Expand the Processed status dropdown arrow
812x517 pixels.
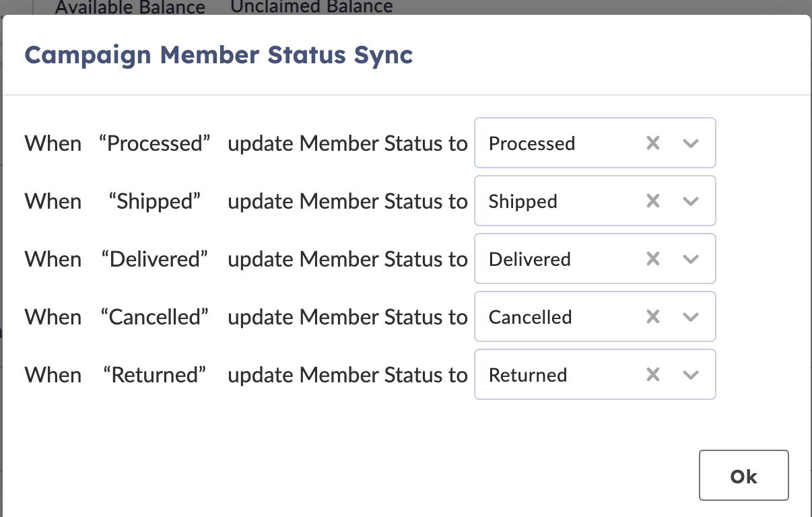pos(691,143)
